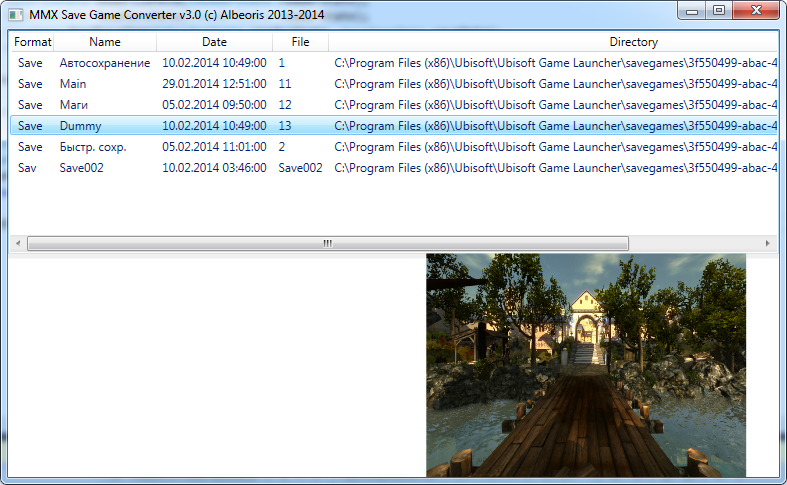Click the File column header

pyautogui.click(x=300, y=42)
